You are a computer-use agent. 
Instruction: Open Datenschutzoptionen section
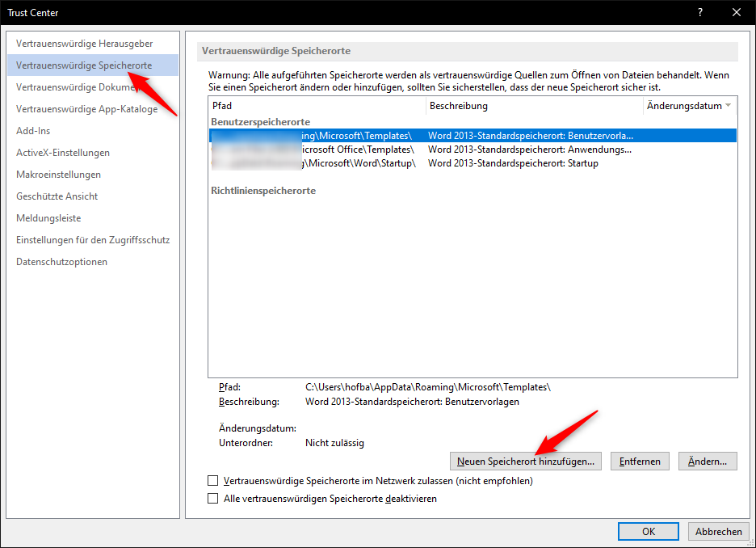(61, 262)
